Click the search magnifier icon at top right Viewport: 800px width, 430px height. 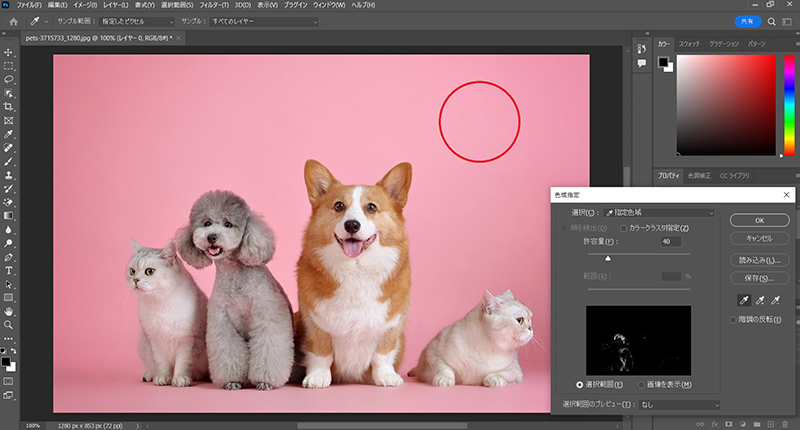[771, 21]
